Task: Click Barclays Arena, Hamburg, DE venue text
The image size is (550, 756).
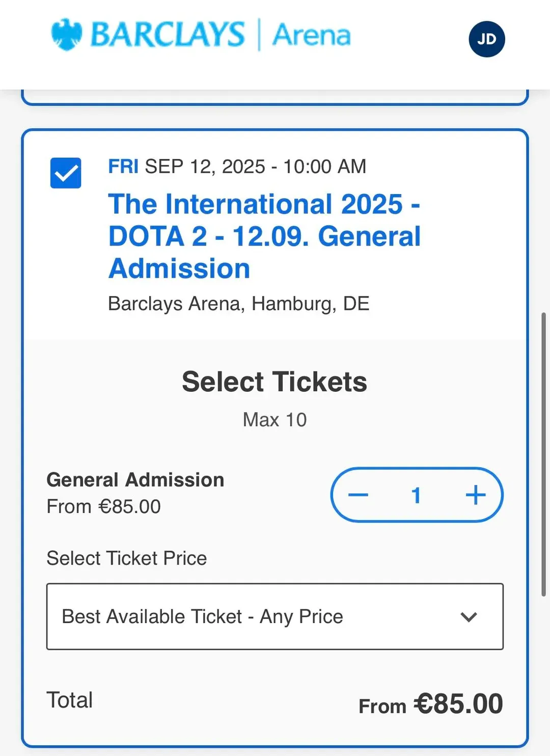Action: (x=239, y=304)
